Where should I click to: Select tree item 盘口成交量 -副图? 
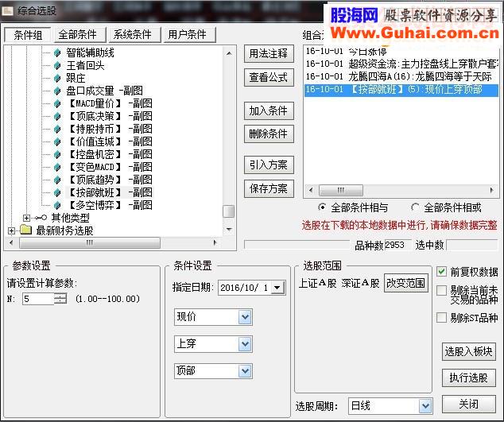pyautogui.click(x=104, y=91)
